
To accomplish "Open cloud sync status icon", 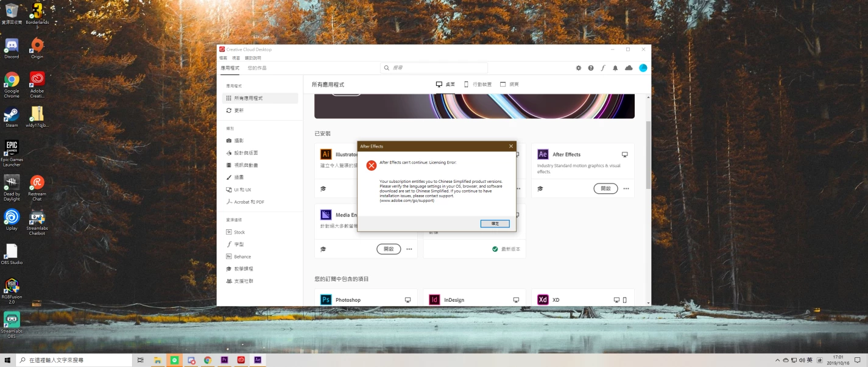I will pyautogui.click(x=629, y=68).
